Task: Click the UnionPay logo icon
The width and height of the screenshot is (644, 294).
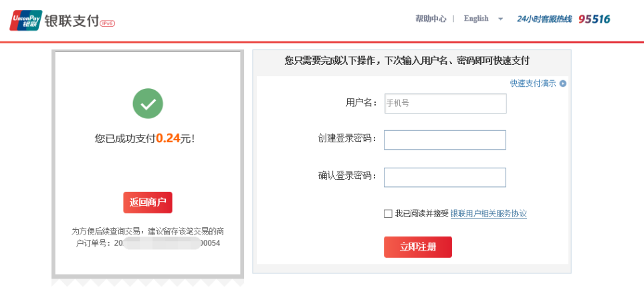Action: tap(25, 20)
